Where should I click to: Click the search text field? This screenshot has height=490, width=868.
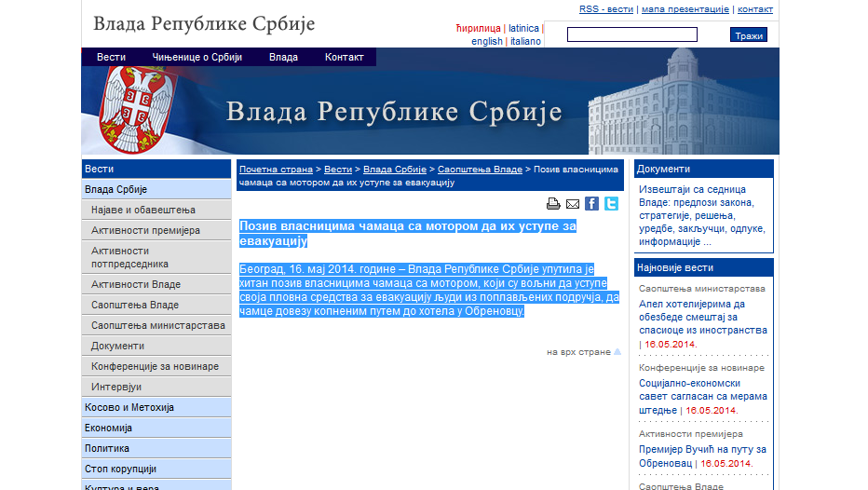pos(631,34)
